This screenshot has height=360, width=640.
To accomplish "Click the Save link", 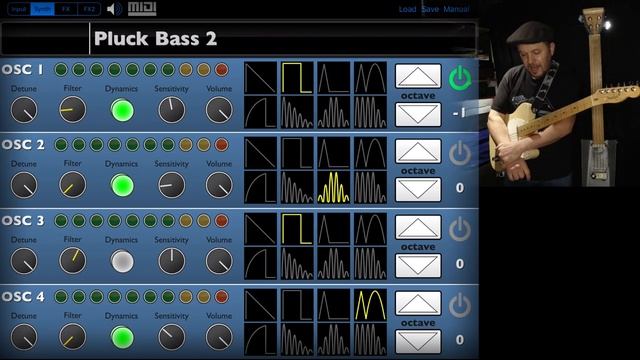I will 430,9.
